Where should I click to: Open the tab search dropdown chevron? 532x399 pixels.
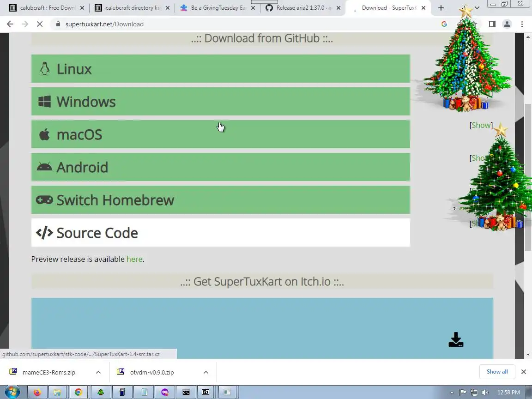coord(477,8)
